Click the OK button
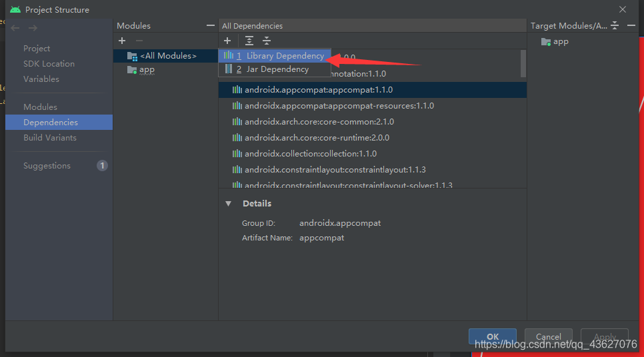The image size is (644, 357). [493, 336]
